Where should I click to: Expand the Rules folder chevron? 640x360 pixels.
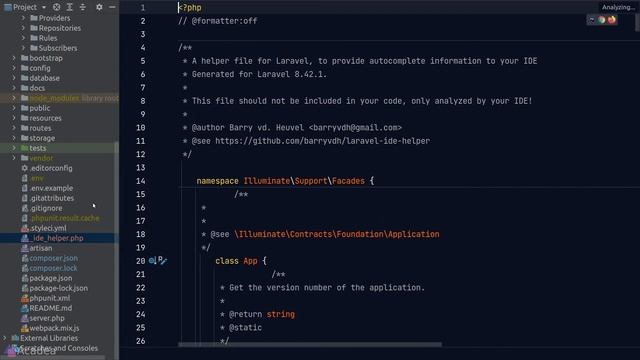pos(23,38)
